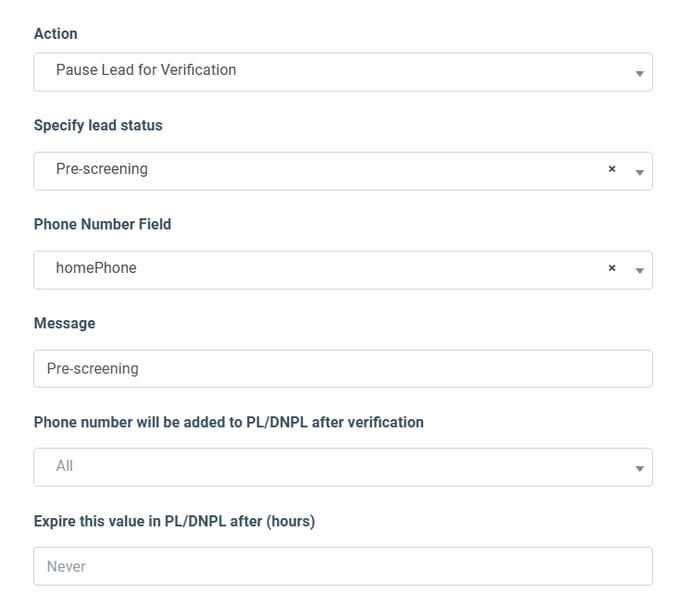Click the Phone Number Field dropdown arrow
This screenshot has height=593, width=688.
tap(639, 270)
